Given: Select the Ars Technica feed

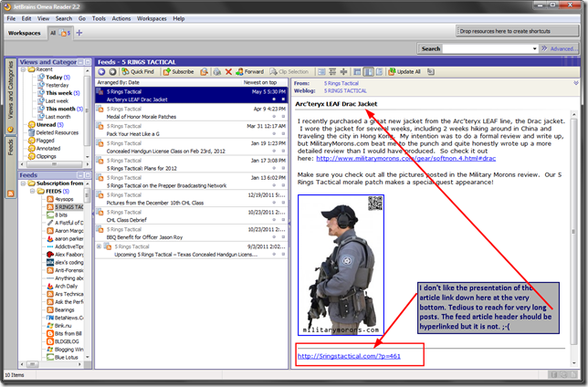Looking at the screenshot, I should coord(65,294).
